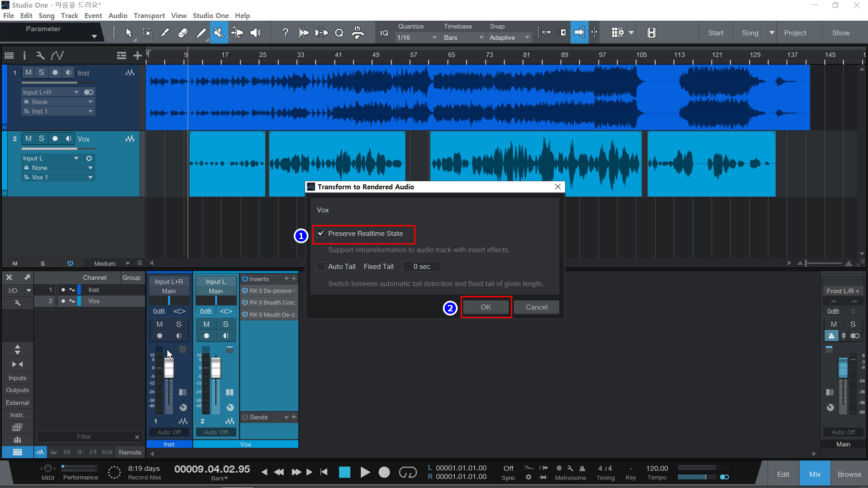Click the Play button in transport
This screenshot has width=868, height=488.
[365, 472]
